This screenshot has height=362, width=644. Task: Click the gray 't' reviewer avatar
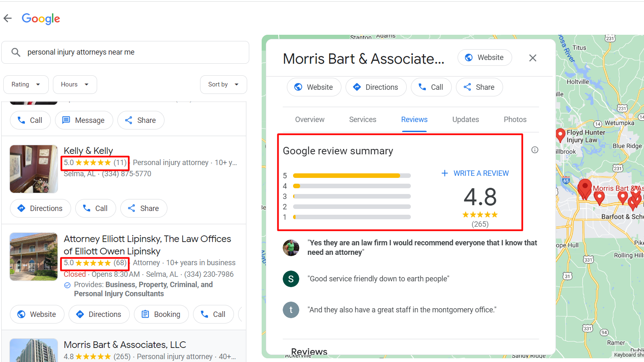pyautogui.click(x=291, y=310)
